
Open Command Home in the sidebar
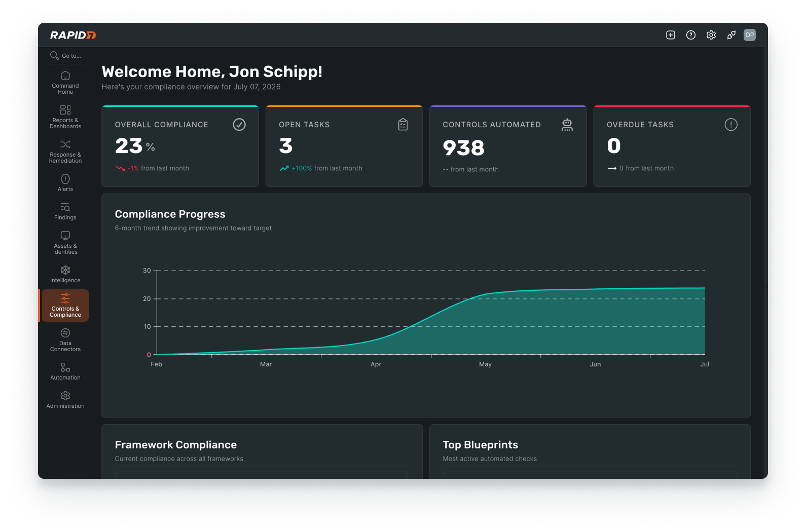click(65, 83)
